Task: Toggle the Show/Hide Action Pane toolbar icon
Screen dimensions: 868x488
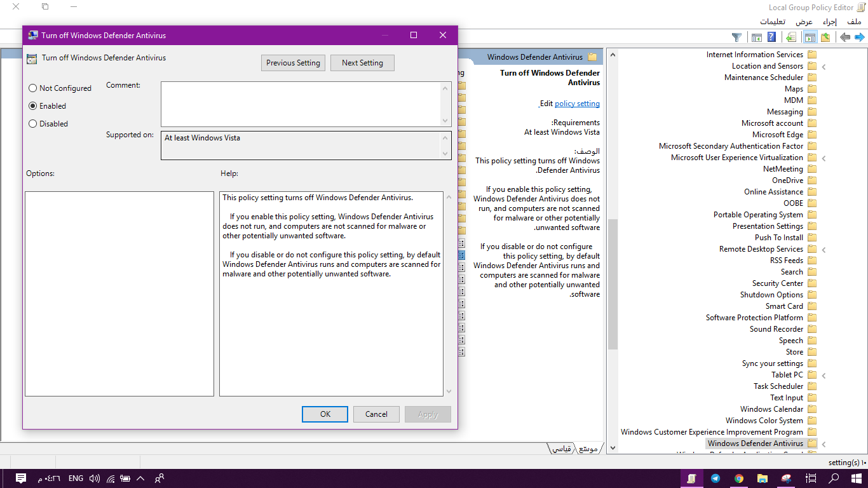Action: 756,37
